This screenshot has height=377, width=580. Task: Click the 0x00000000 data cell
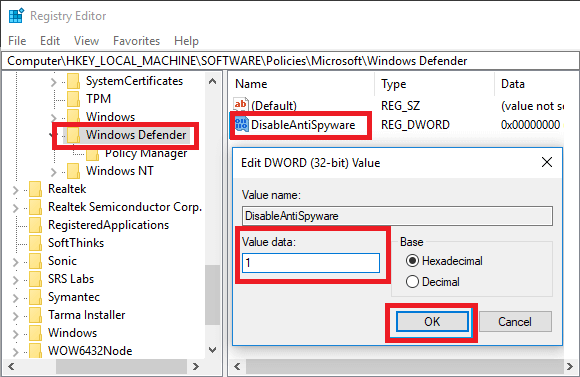(x=530, y=125)
